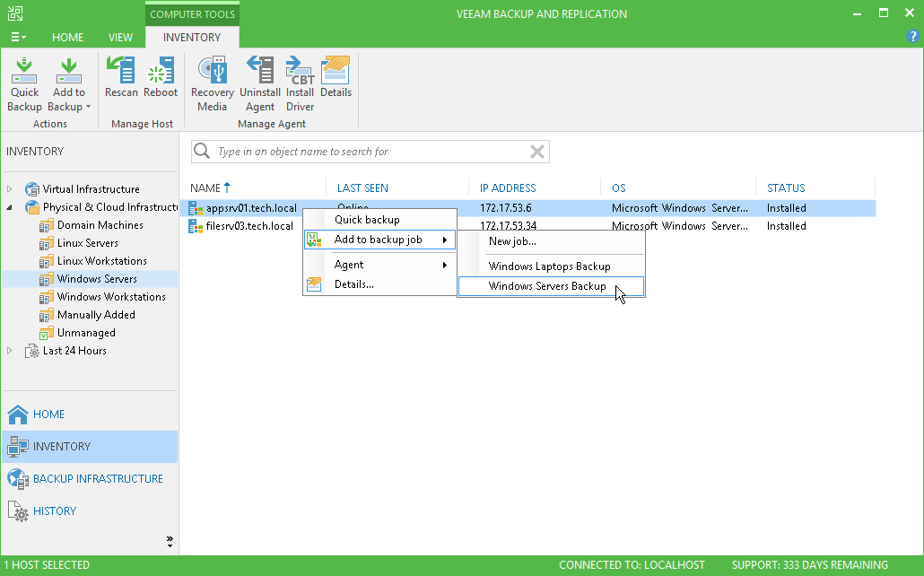
Task: Sort by the OS column header
Action: coord(618,188)
